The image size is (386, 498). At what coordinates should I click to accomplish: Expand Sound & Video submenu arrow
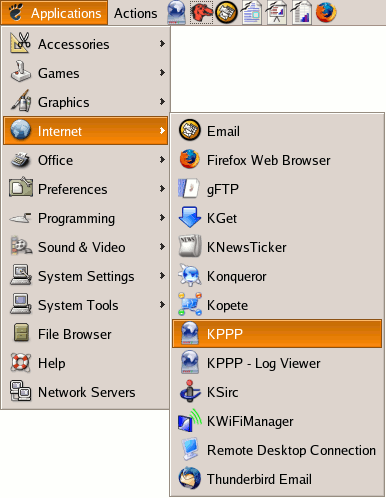tap(162, 247)
